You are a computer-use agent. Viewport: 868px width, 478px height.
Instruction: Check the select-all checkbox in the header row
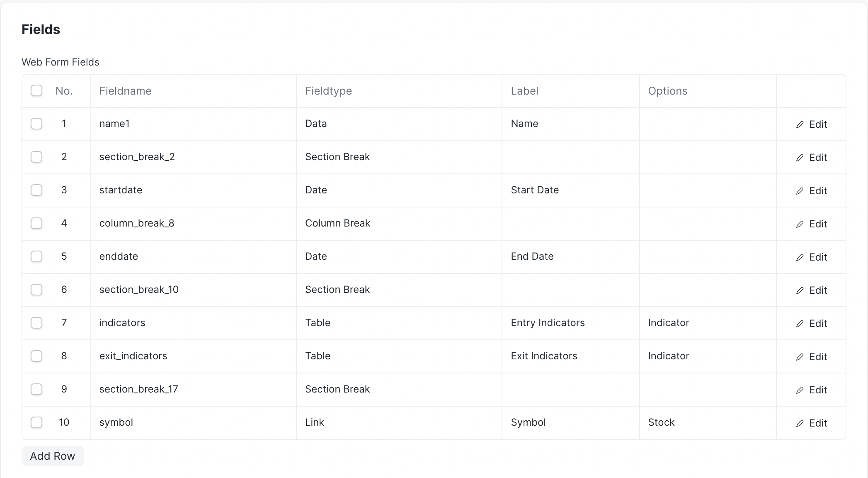36,90
